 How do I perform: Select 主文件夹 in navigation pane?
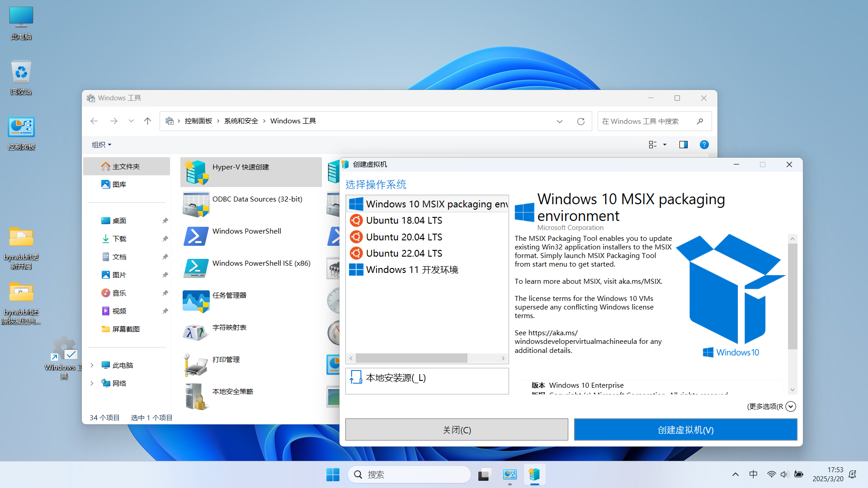pos(127,166)
